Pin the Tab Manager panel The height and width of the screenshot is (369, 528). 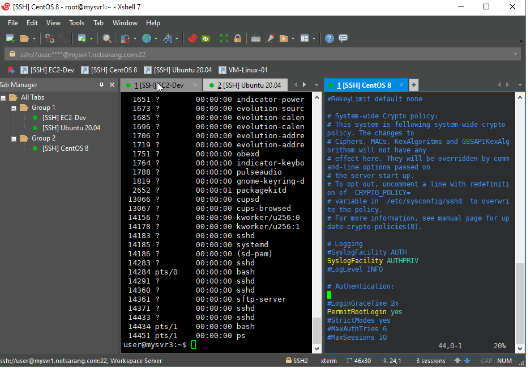pos(101,85)
